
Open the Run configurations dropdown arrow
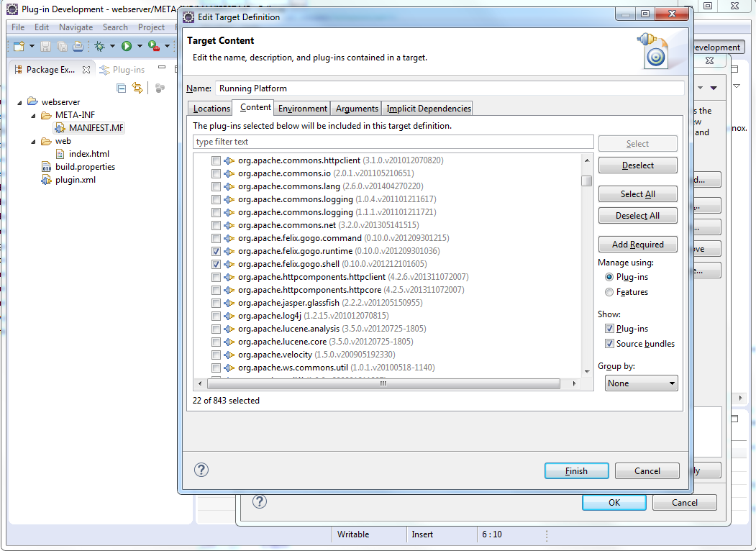point(140,46)
